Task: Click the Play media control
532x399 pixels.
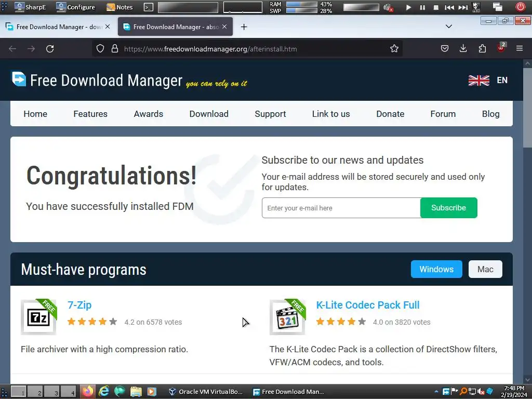Action: tap(408, 7)
